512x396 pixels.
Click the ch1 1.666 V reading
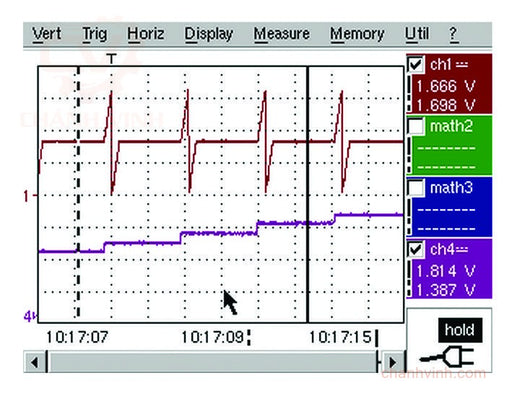[446, 87]
